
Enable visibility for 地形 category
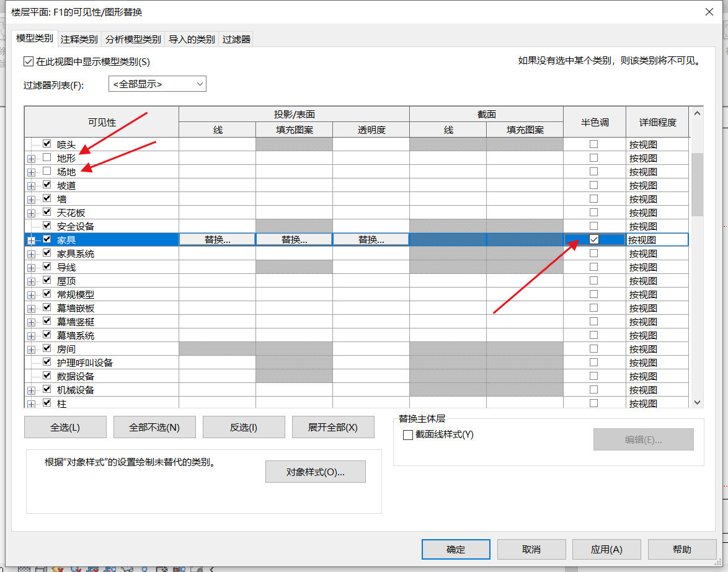click(x=47, y=157)
